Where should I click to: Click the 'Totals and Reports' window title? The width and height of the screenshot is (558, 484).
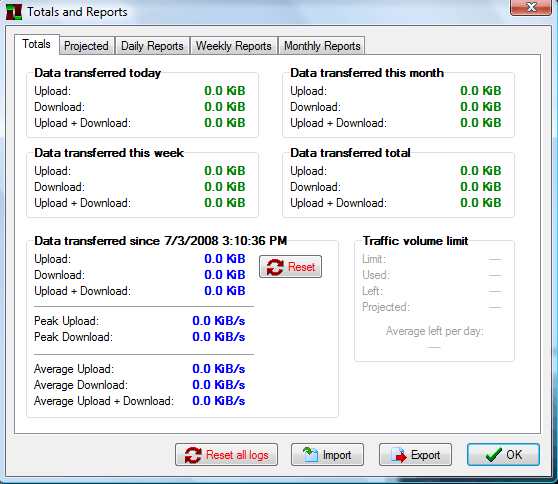[x=77, y=12]
